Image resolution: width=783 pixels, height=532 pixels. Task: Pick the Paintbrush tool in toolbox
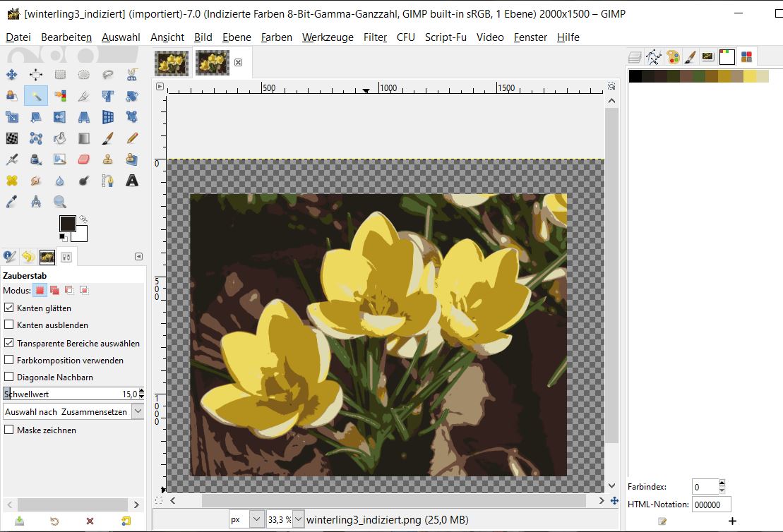pyautogui.click(x=108, y=138)
